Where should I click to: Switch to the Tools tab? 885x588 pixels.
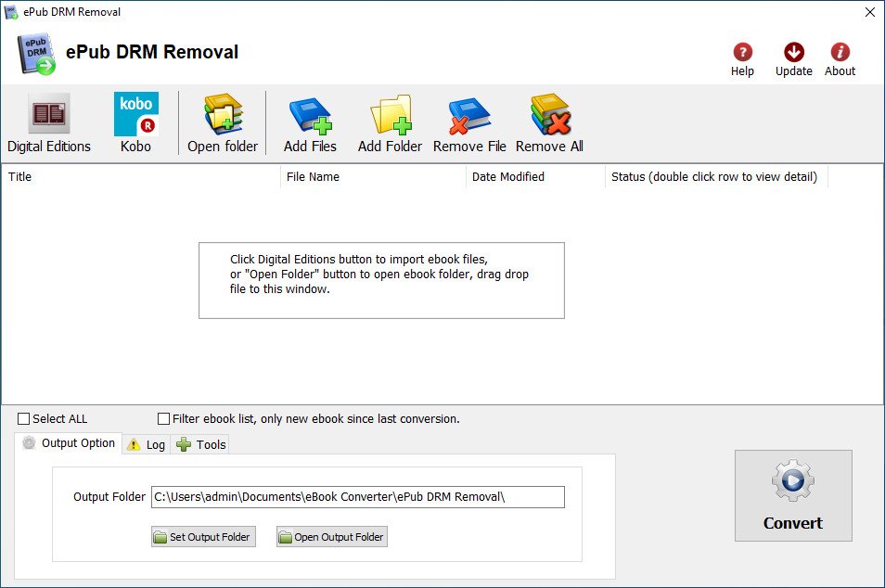tap(201, 444)
